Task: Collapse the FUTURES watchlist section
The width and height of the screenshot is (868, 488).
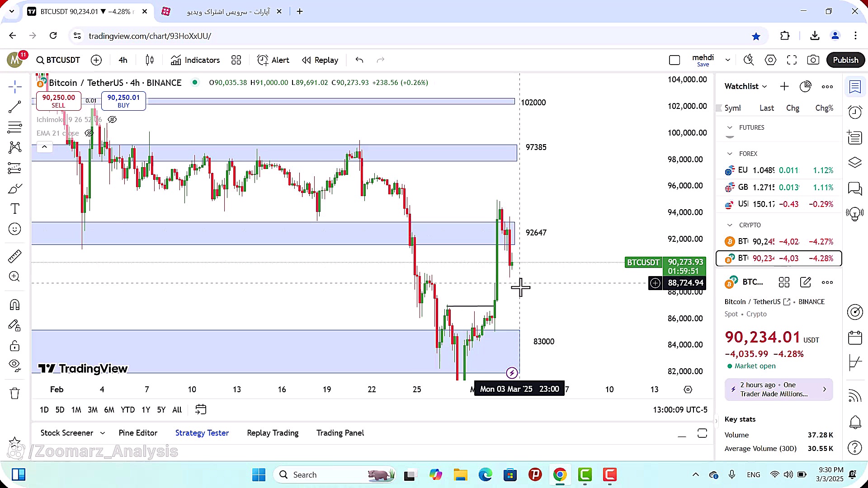Action: 729,128
